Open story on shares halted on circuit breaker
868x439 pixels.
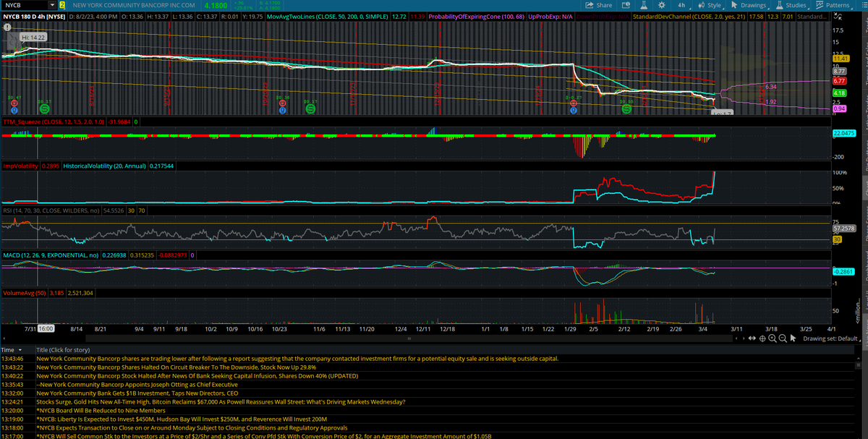coord(176,367)
